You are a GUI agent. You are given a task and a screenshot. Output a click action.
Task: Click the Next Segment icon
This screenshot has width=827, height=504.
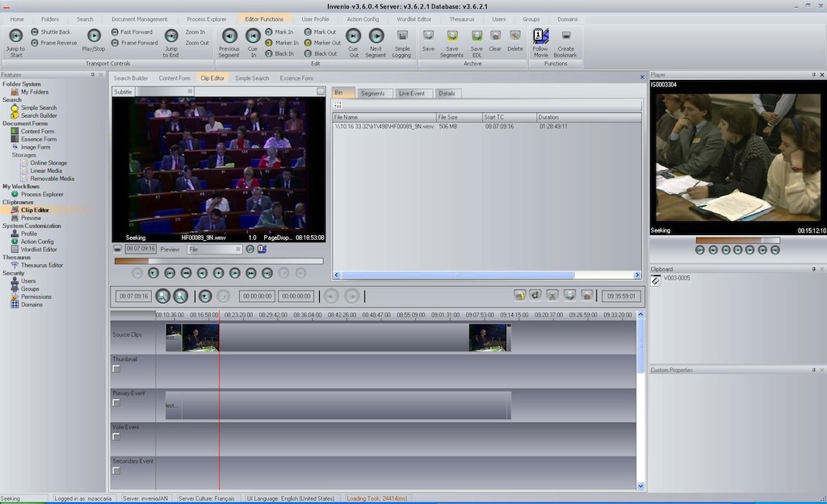(376, 36)
